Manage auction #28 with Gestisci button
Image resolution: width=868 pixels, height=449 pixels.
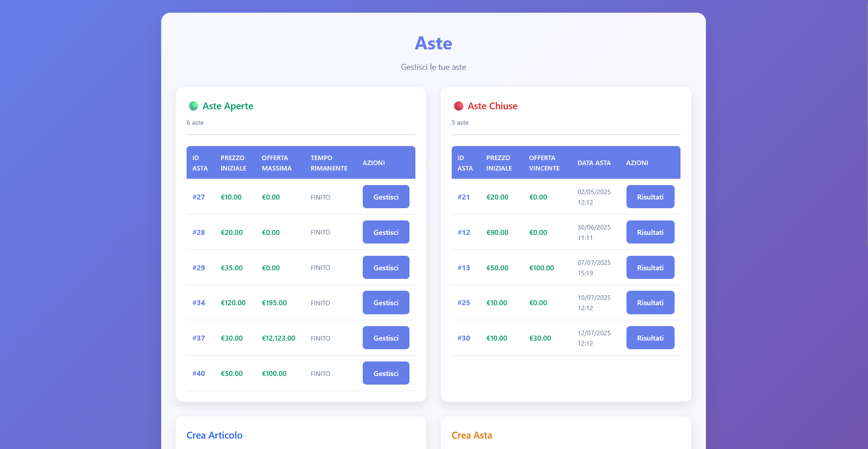[385, 232]
